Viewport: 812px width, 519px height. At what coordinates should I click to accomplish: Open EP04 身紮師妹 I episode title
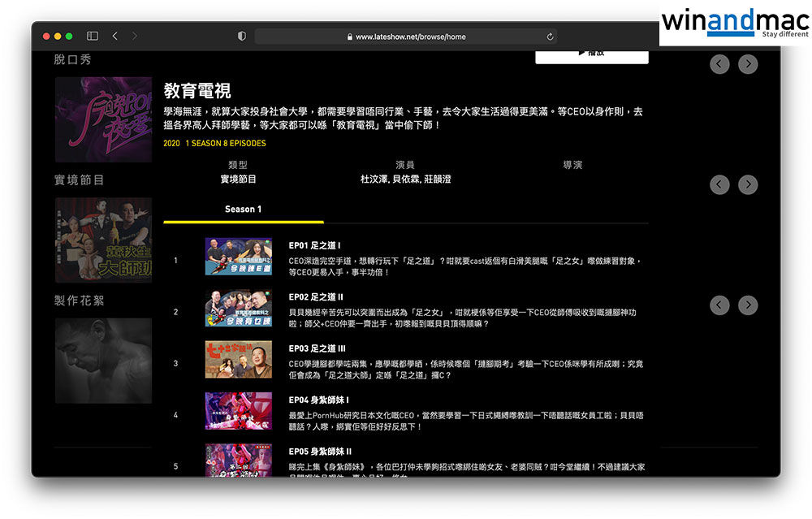coord(318,400)
